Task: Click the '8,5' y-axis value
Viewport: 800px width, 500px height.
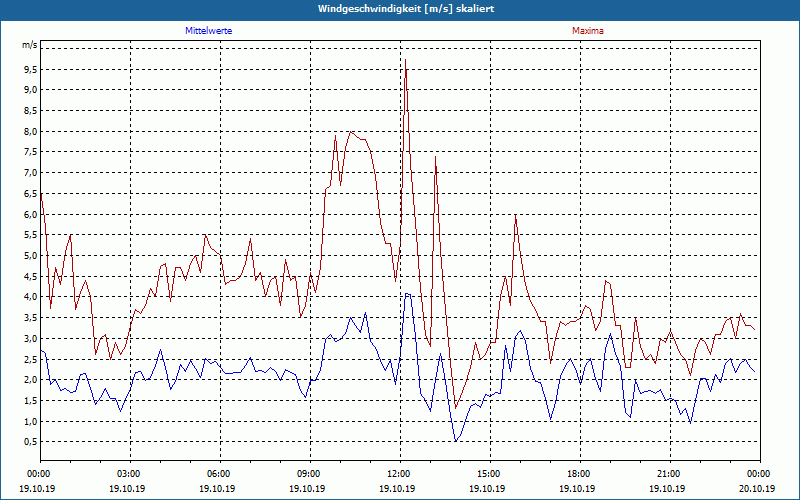Action: click(31, 111)
